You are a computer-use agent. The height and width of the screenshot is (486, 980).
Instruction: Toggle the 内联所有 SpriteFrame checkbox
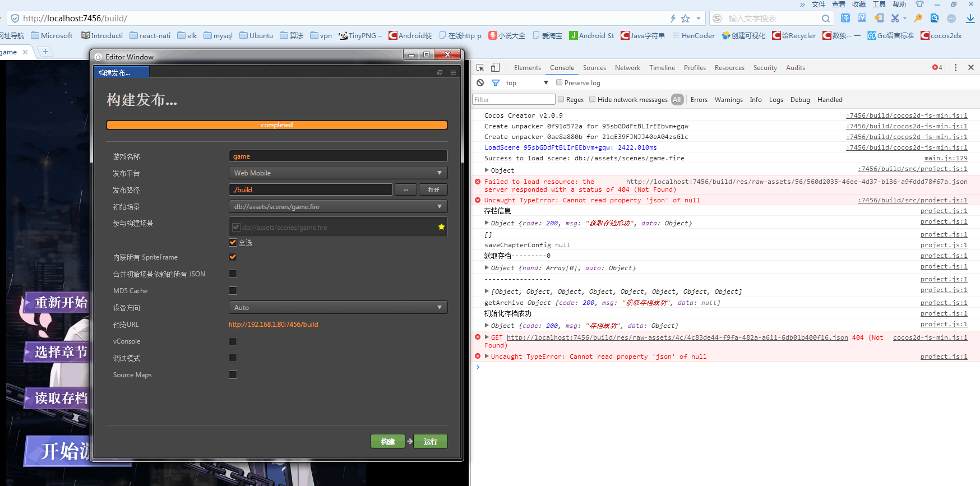[x=233, y=257]
